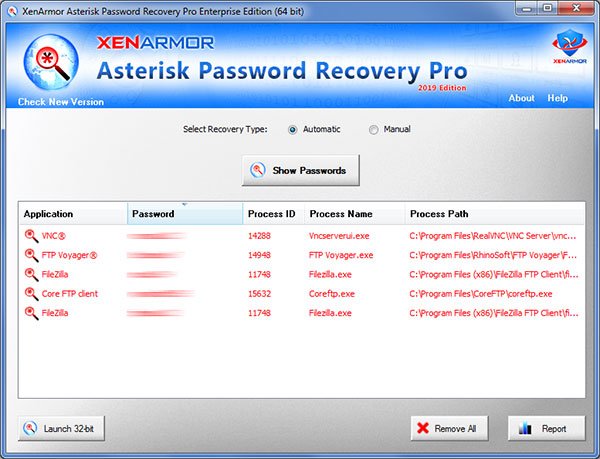Select the FTP Voyager® application name
Image resolution: width=600 pixels, height=459 pixels.
coord(69,255)
